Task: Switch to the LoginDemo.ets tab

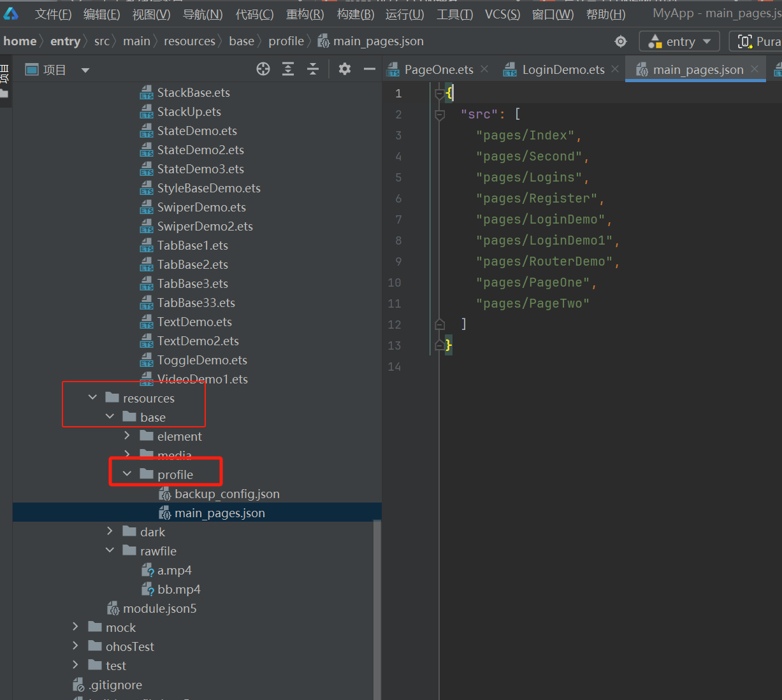Action: point(563,69)
